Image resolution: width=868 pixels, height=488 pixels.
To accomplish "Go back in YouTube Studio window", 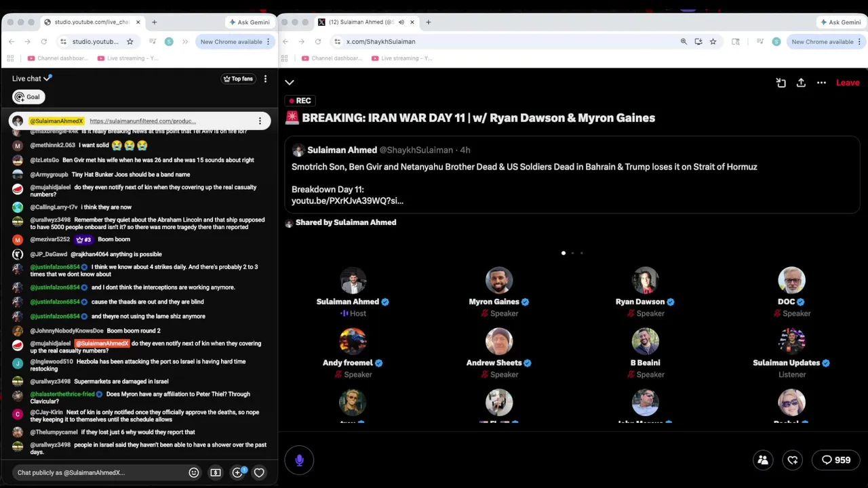I will (x=12, y=41).
